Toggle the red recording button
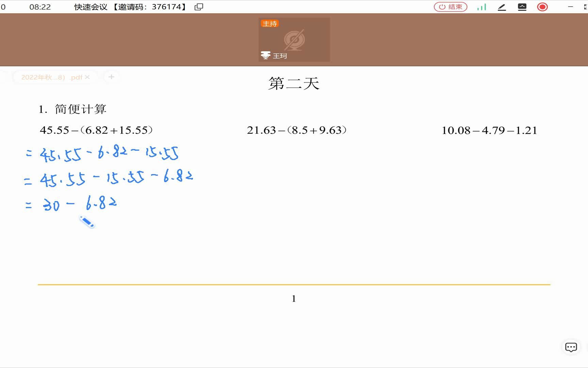Image resolution: width=588 pixels, height=368 pixels. click(x=542, y=7)
